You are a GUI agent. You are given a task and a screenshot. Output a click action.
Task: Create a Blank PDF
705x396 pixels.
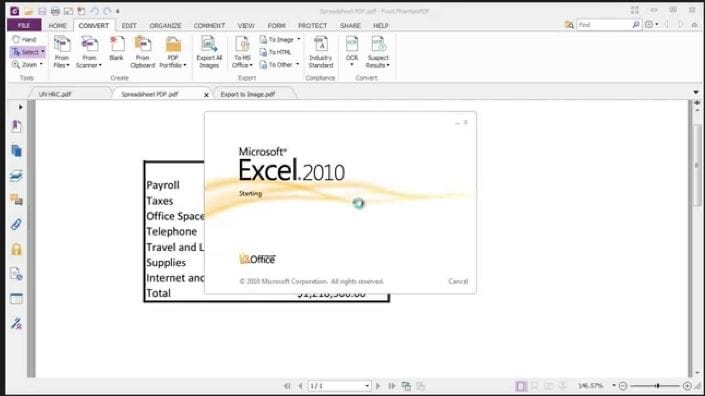[x=116, y=49]
